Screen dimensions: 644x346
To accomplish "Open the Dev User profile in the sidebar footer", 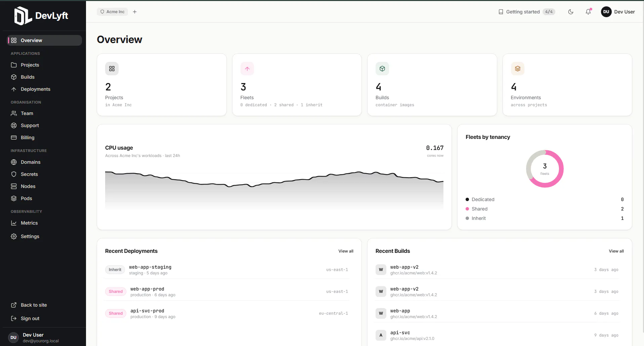I will point(43,338).
